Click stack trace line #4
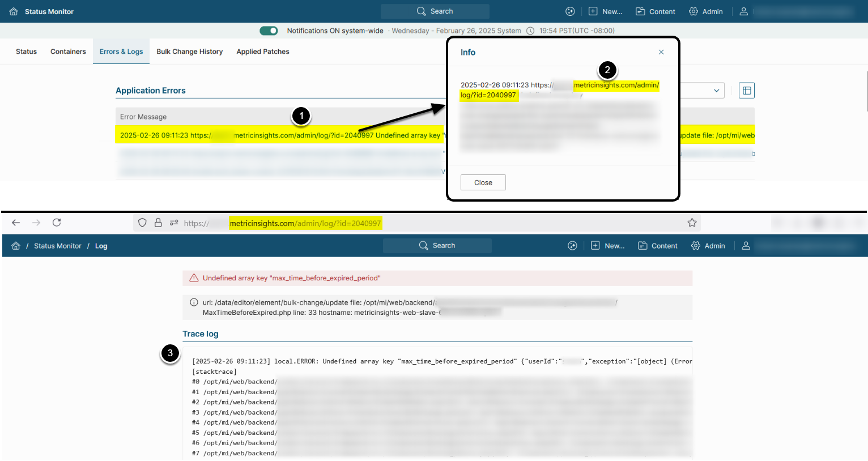 pos(442,422)
